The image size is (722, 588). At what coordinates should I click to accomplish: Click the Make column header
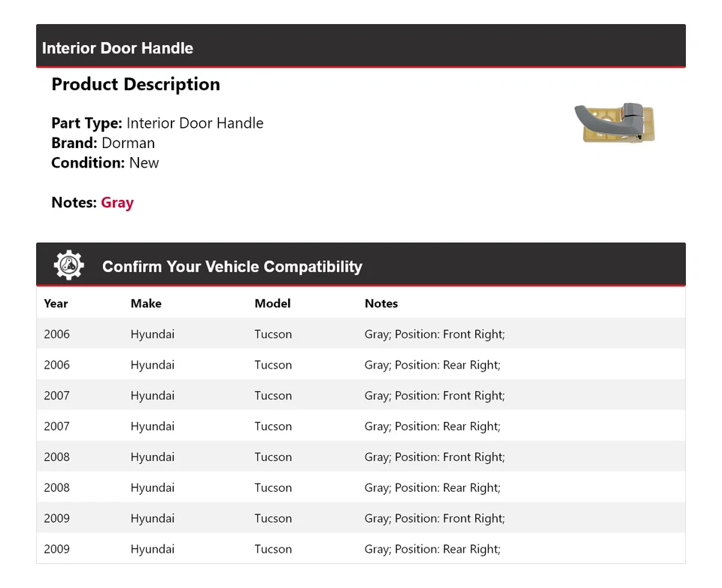pos(146,304)
